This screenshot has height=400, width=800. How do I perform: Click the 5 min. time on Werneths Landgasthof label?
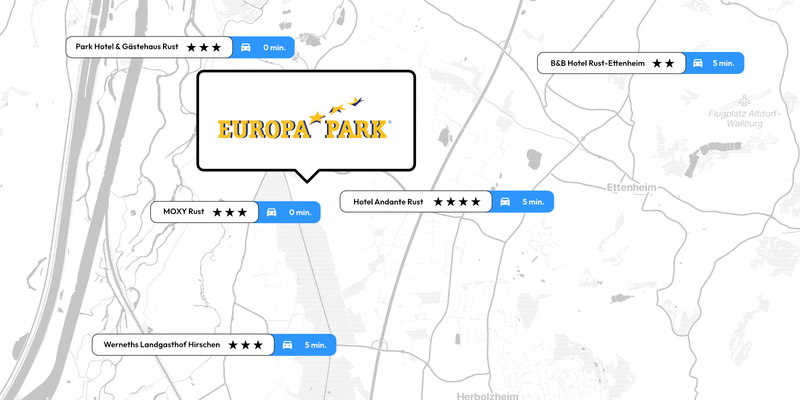click(x=315, y=345)
